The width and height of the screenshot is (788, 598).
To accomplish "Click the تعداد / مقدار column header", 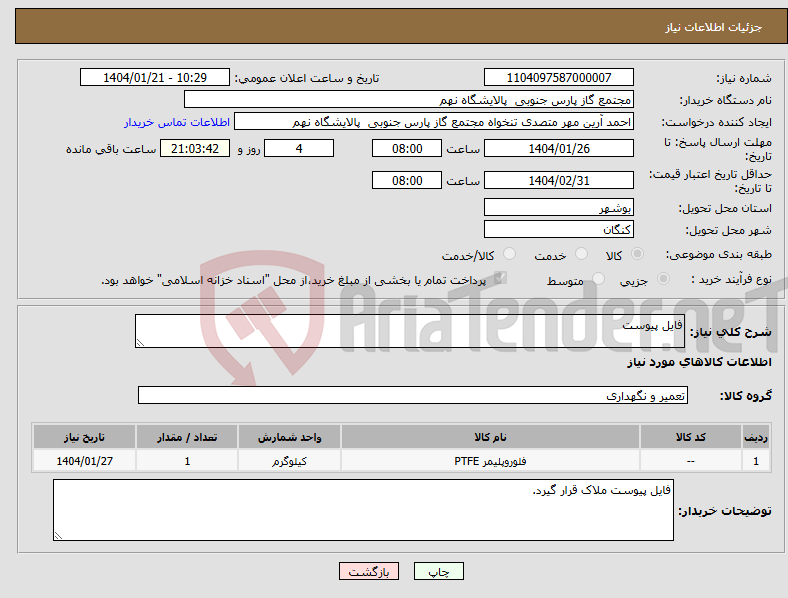I will pos(186,437).
